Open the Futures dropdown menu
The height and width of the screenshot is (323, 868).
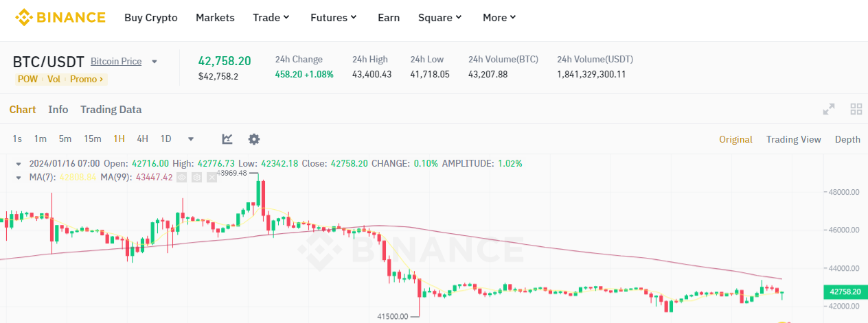334,18
